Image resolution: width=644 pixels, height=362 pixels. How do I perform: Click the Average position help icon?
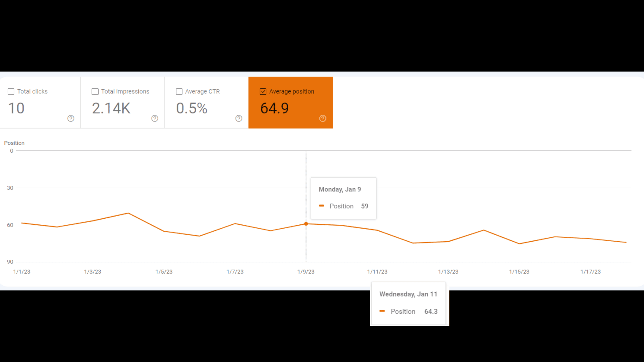pos(323,118)
